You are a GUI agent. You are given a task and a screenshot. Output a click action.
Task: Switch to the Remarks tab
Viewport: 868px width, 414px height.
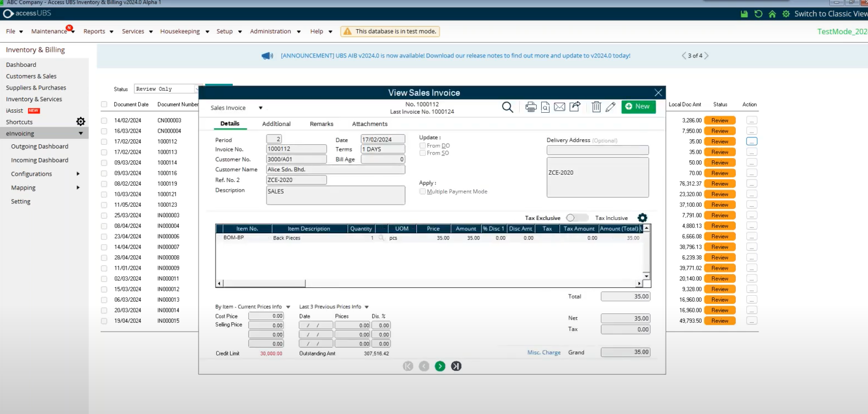[x=322, y=124]
